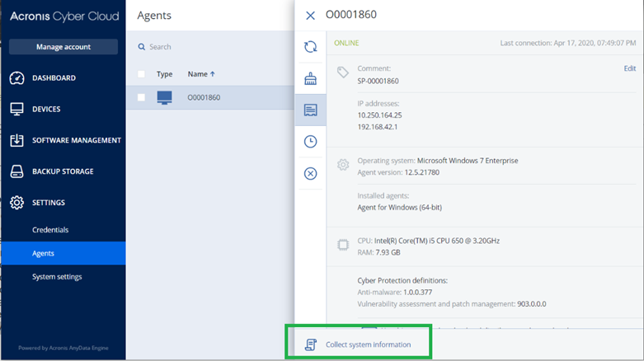The width and height of the screenshot is (644, 361).
Task: Open Backup Storage section
Action: click(63, 171)
